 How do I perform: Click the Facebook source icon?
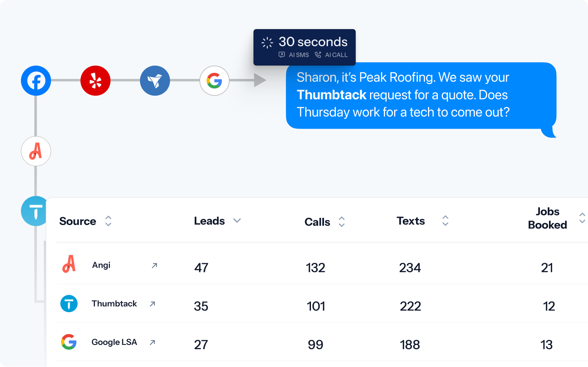tap(36, 81)
